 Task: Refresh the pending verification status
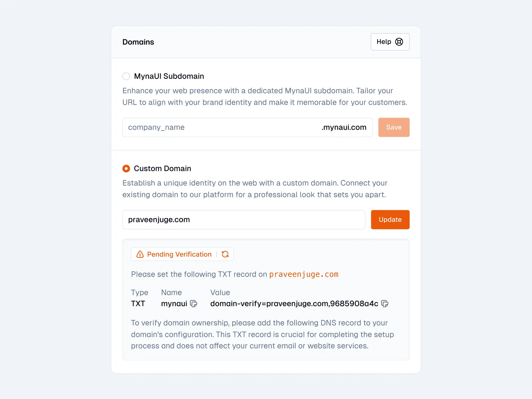point(225,254)
